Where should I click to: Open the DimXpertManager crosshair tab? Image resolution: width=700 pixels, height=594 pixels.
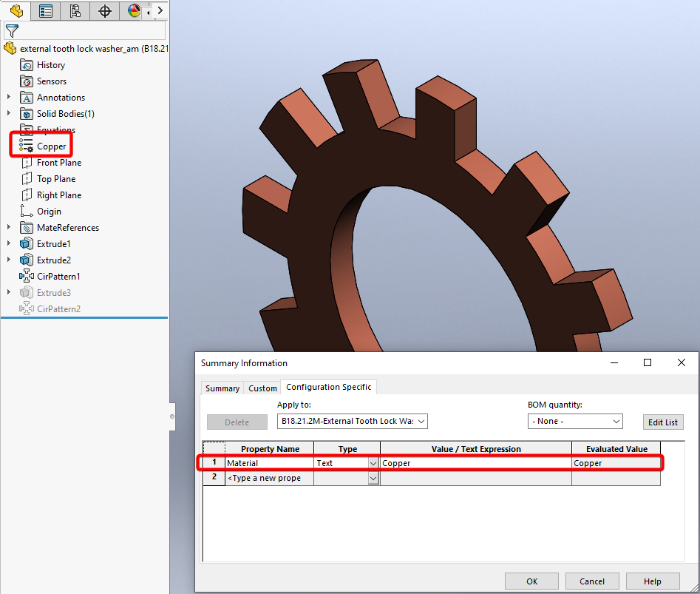pyautogui.click(x=104, y=10)
